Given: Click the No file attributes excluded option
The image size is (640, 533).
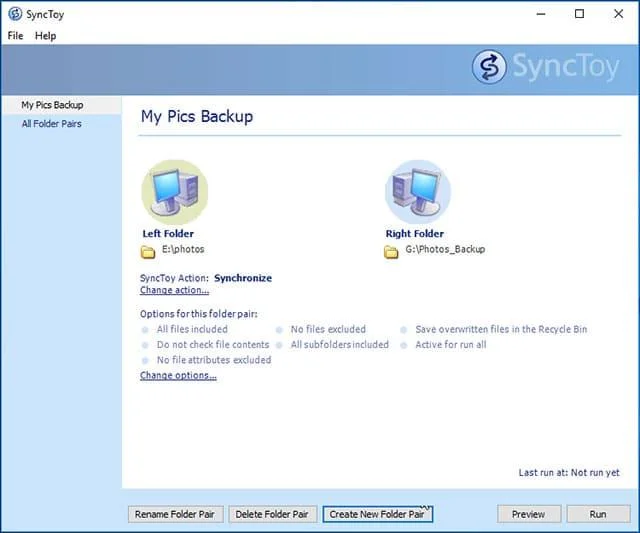Looking at the screenshot, I should pos(214,360).
